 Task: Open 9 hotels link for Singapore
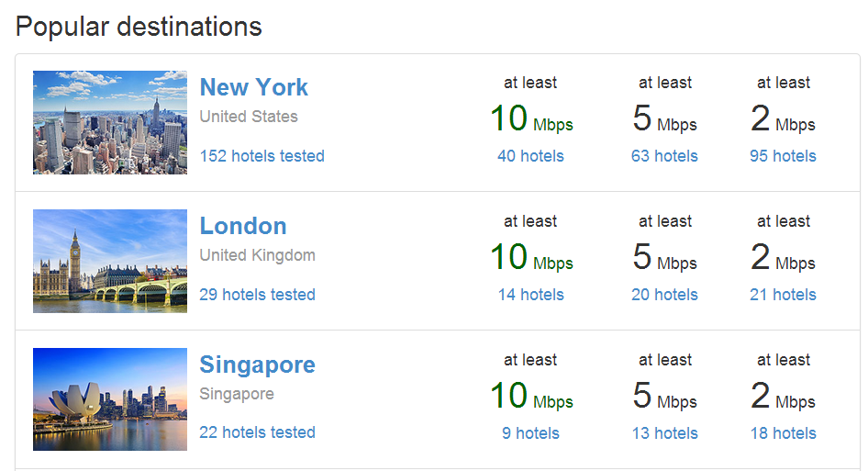530,433
